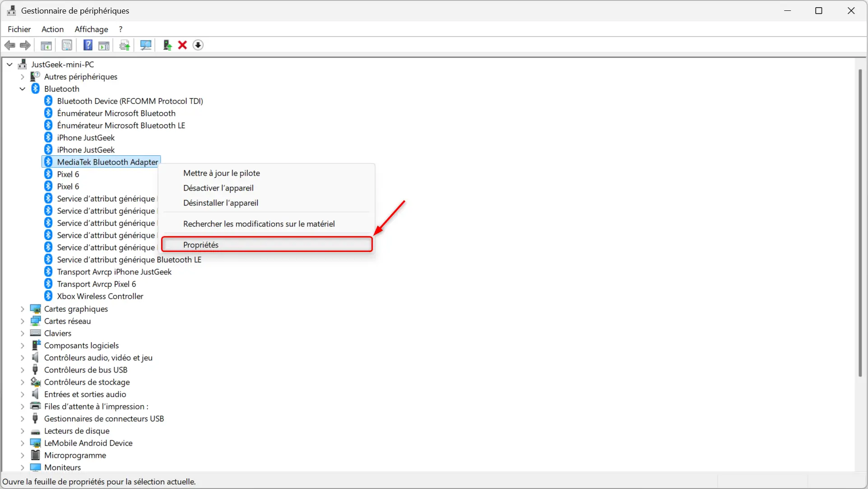Scan for hardware changes using the monitor icon
Image resolution: width=868 pixels, height=489 pixels.
(x=145, y=45)
